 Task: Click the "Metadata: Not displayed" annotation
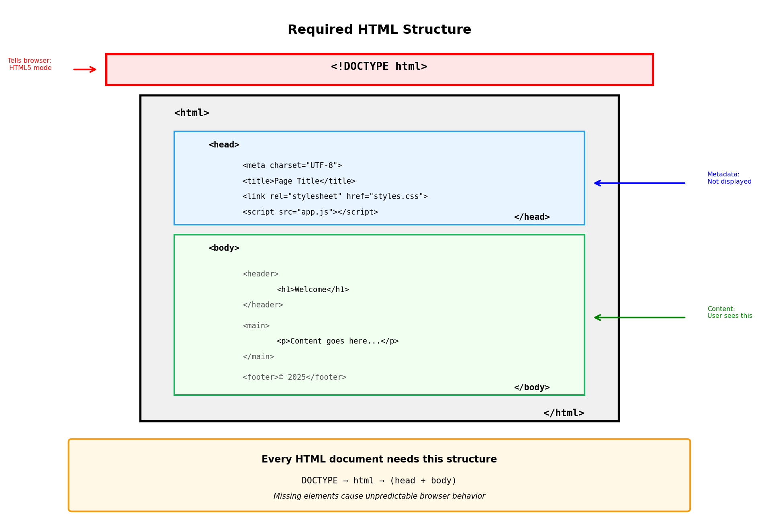point(729,178)
